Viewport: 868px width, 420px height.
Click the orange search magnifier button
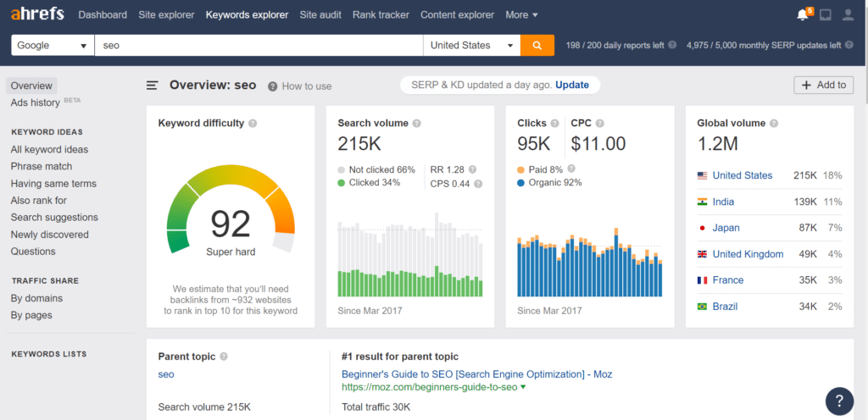[537, 46]
